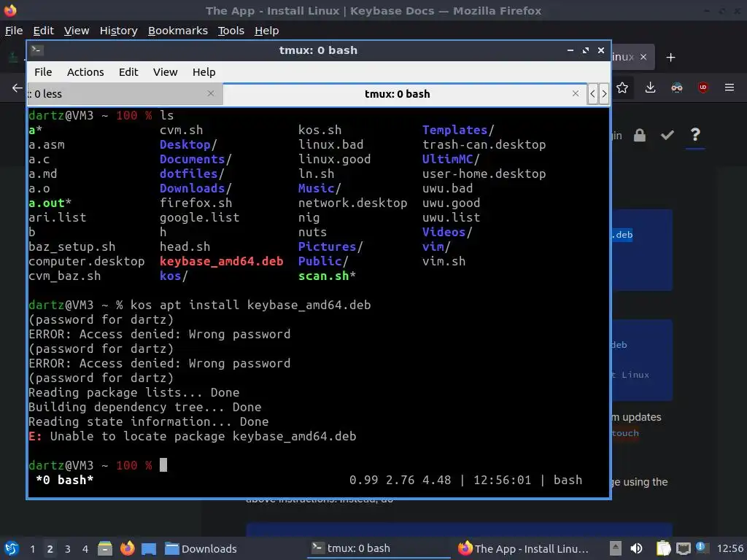Open the Firefox downloads panel icon
Image resolution: width=747 pixels, height=560 pixels.
click(650, 87)
